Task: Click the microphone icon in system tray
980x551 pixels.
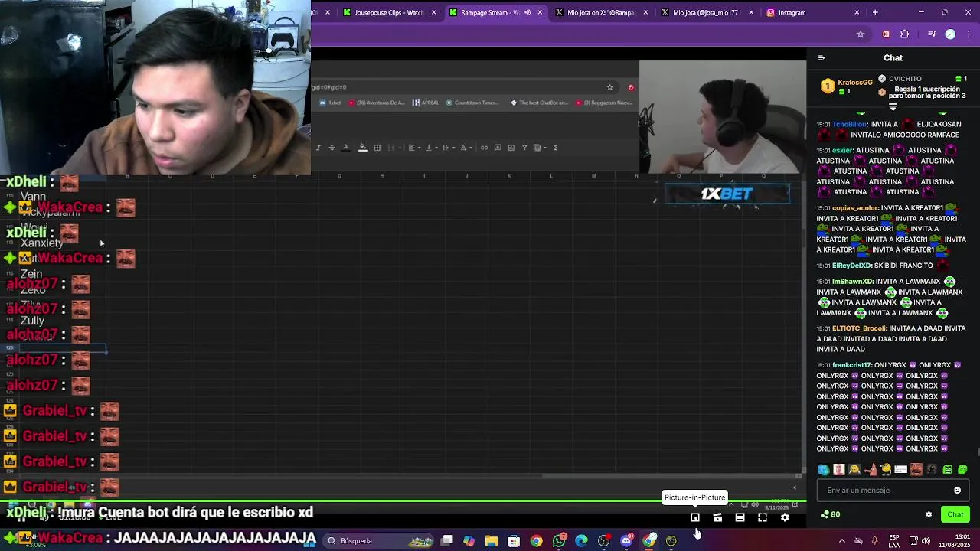Action: coord(874,541)
